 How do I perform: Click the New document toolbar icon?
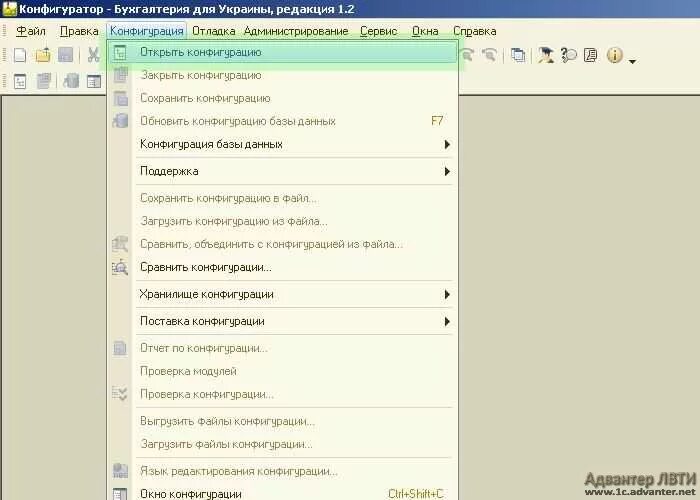pyautogui.click(x=20, y=55)
